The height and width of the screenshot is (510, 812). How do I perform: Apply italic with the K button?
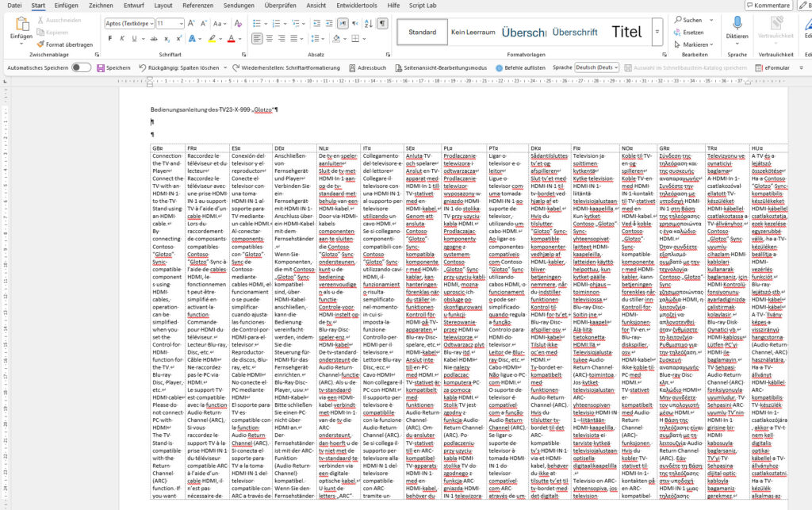pos(122,38)
